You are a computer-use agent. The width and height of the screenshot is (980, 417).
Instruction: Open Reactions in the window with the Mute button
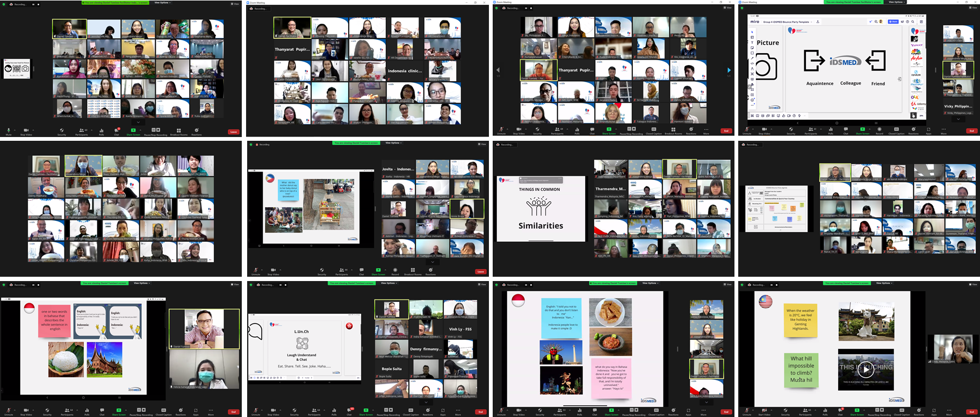point(197,131)
